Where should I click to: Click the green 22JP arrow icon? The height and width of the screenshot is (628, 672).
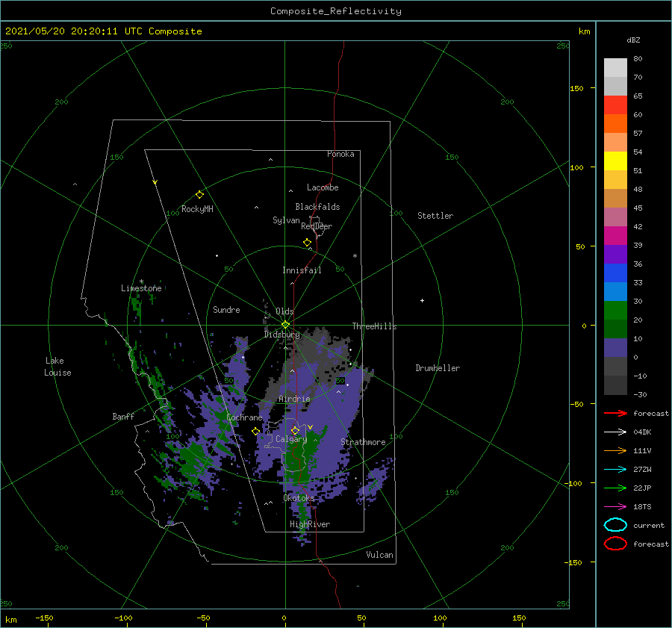pos(615,488)
